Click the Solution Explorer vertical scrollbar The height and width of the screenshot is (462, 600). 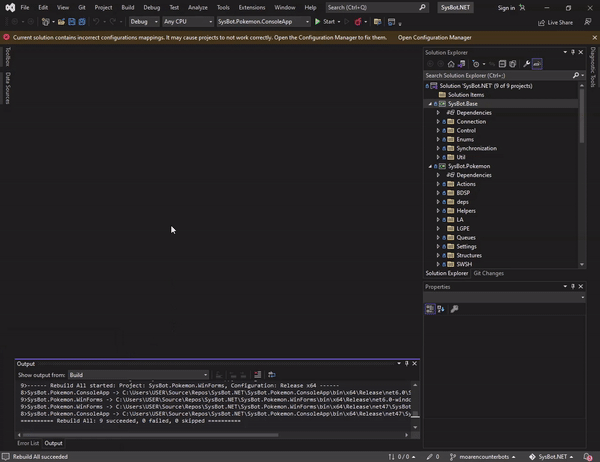(x=582, y=116)
